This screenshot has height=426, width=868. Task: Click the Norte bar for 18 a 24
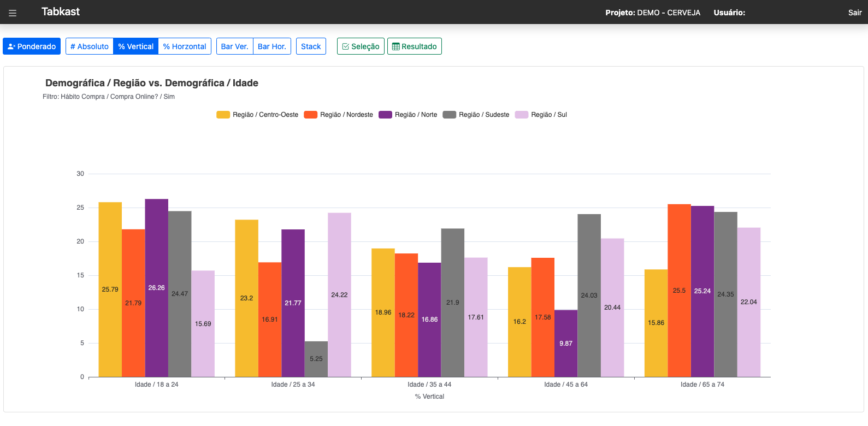pos(157,288)
